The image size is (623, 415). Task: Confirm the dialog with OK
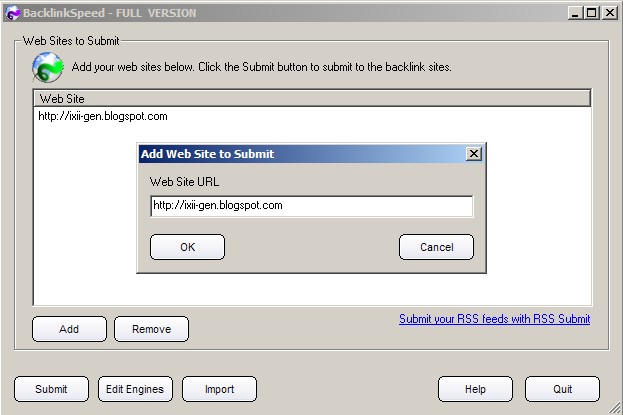click(x=187, y=247)
